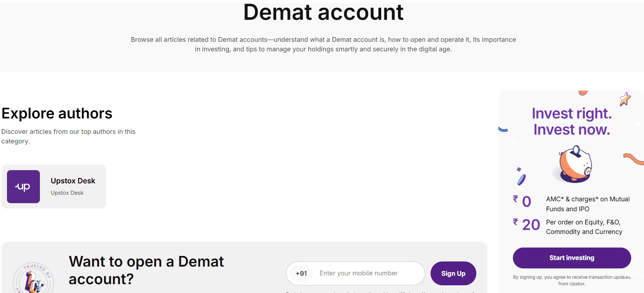Viewport: 644px width, 293px height.
Task: Click the Demat account page heading
Action: click(323, 12)
